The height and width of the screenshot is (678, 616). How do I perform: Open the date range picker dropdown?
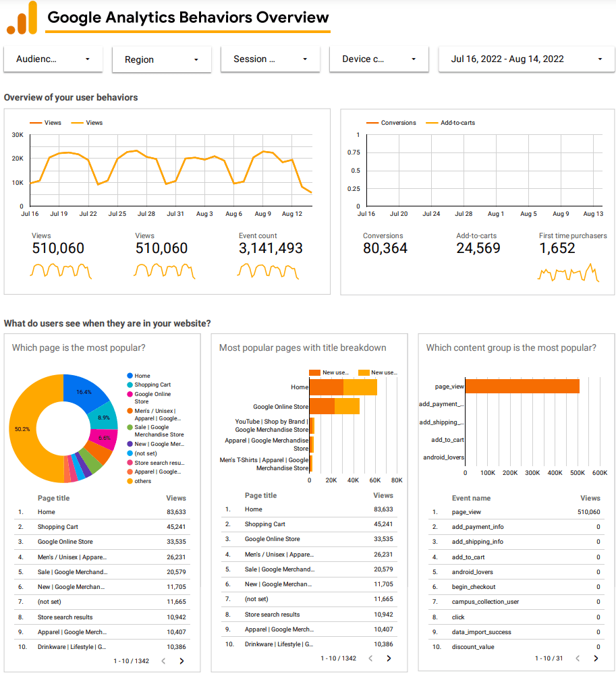point(526,59)
